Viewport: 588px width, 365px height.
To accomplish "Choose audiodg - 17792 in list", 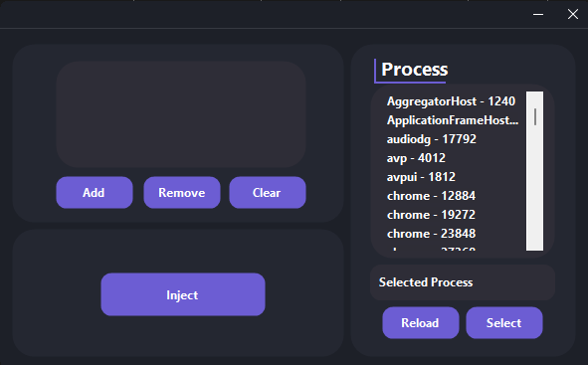I will [432, 139].
